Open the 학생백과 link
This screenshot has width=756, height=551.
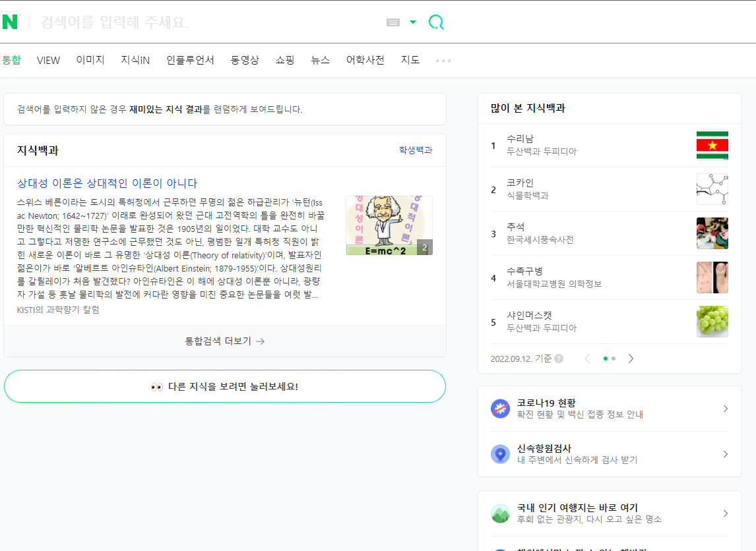point(416,150)
